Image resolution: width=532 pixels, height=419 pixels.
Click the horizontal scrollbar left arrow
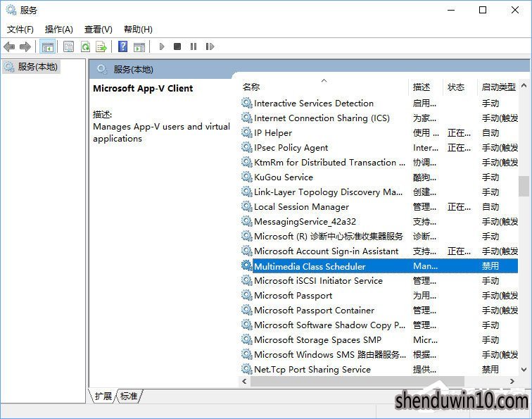point(244,381)
